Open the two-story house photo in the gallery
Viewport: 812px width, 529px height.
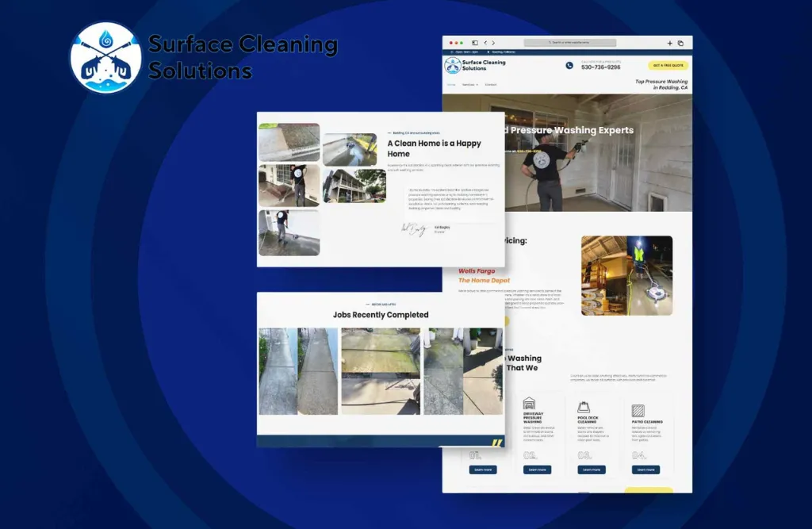click(354, 186)
